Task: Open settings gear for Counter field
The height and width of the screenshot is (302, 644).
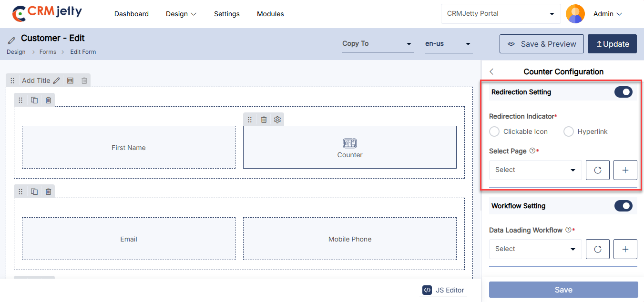Action: click(x=277, y=120)
